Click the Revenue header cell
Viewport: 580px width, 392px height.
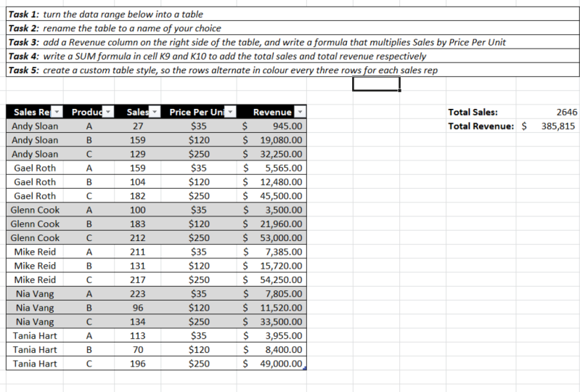pos(271,112)
